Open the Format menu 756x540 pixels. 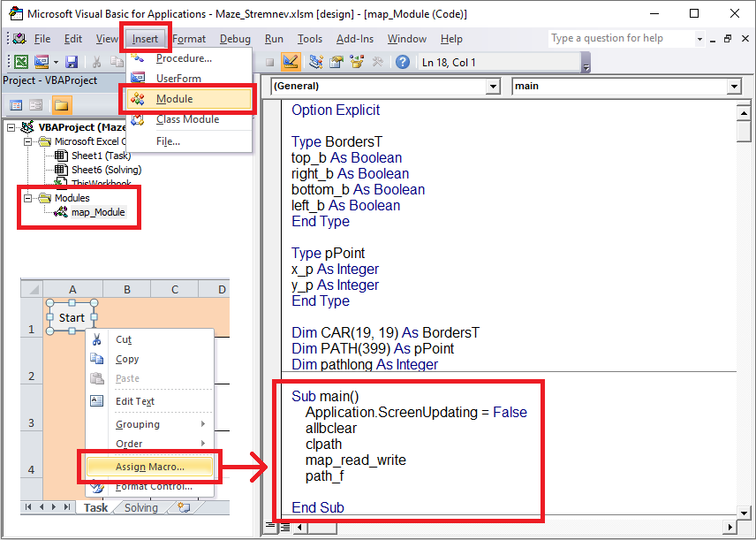189,39
